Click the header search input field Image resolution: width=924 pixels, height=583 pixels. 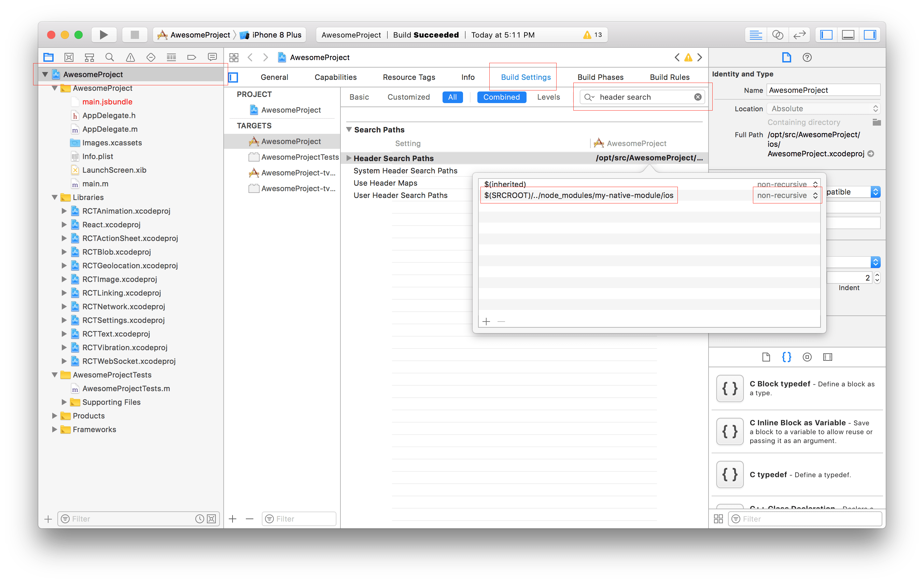[642, 97]
